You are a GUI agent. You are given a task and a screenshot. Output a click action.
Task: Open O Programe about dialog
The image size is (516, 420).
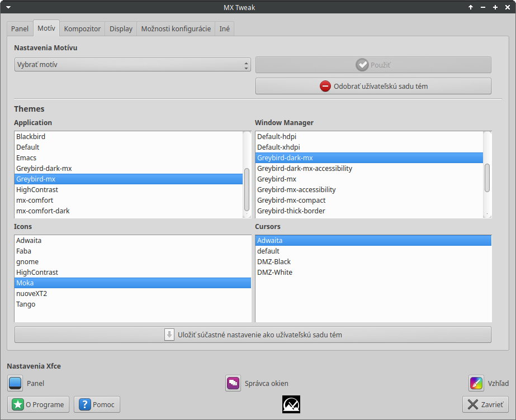[38, 404]
